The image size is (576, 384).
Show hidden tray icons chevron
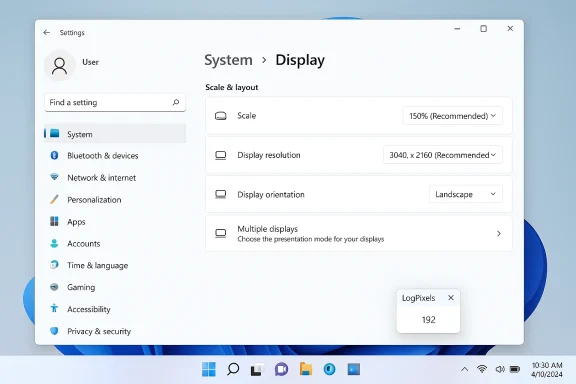(464, 369)
